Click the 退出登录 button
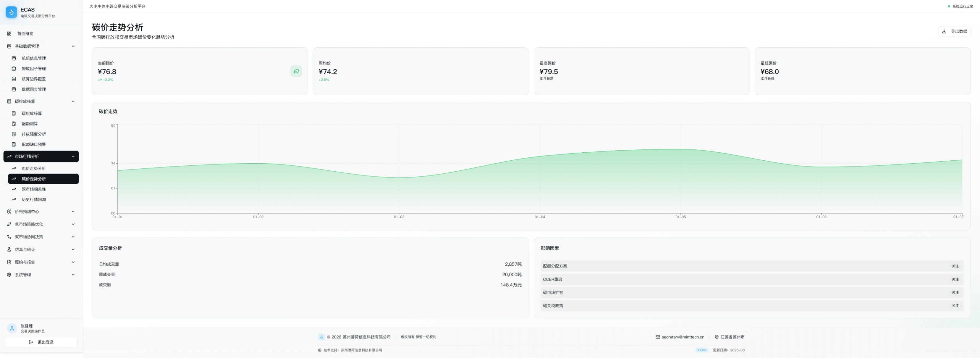Image resolution: width=980 pixels, height=358 pixels. 41,342
